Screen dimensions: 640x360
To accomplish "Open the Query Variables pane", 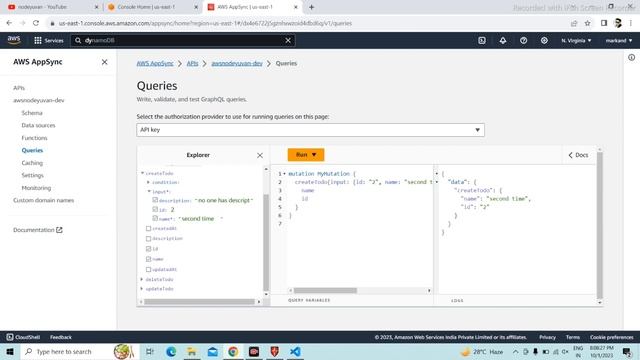I will [x=309, y=300].
